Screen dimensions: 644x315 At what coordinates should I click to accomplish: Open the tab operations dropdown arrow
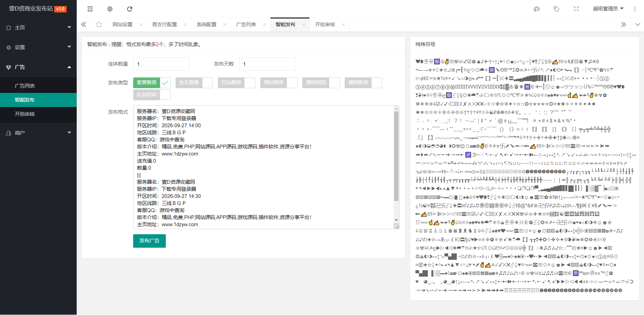638,25
